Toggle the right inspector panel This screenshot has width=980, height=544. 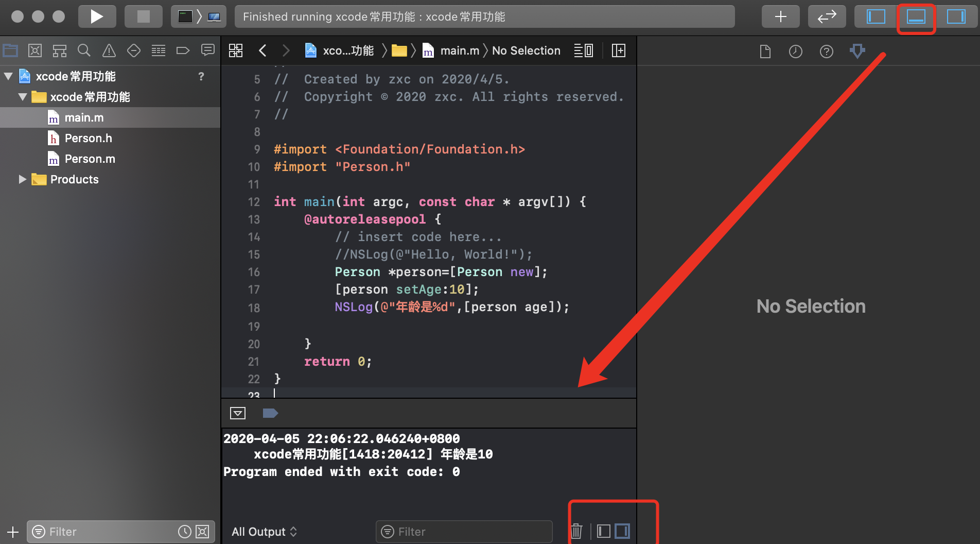pos(956,16)
